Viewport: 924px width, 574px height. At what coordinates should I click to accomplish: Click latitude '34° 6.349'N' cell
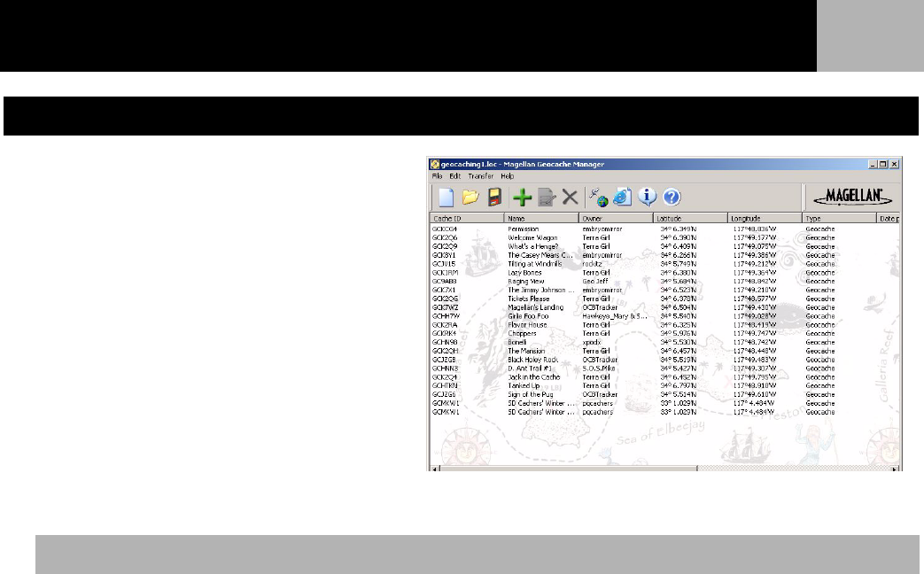(679, 229)
